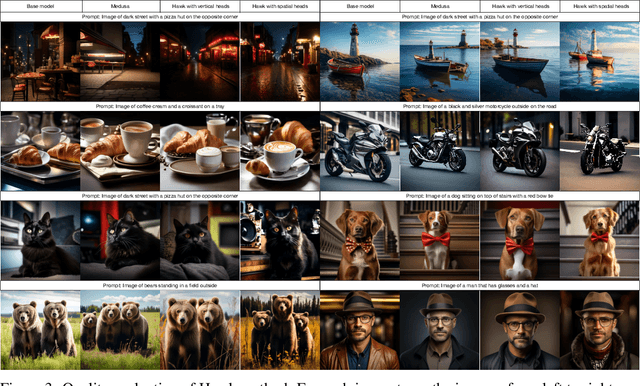Select Hawk spatial heads lighthouse with two boats
640x386 pixels.
pyautogui.click(x=600, y=62)
